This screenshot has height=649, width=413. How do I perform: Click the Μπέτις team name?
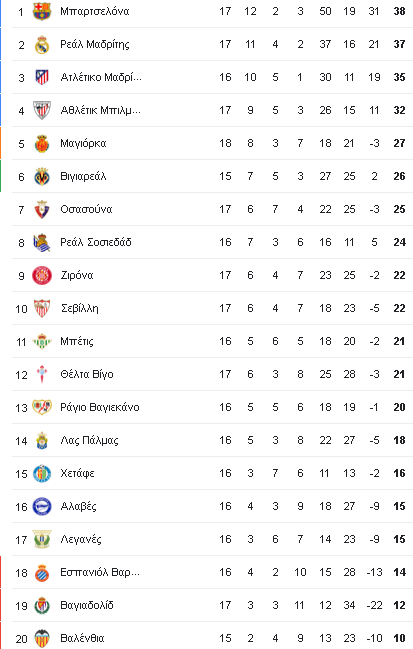click(77, 341)
